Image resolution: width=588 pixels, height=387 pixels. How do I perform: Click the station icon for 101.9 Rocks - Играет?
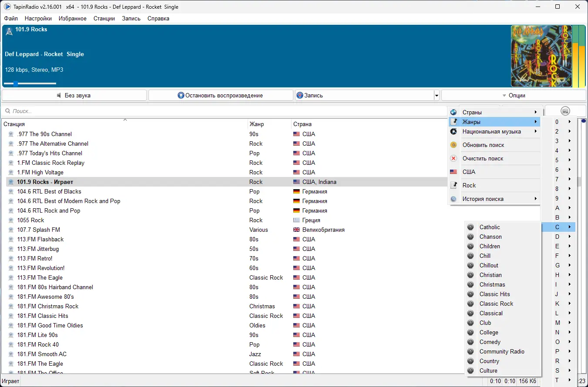click(x=11, y=182)
